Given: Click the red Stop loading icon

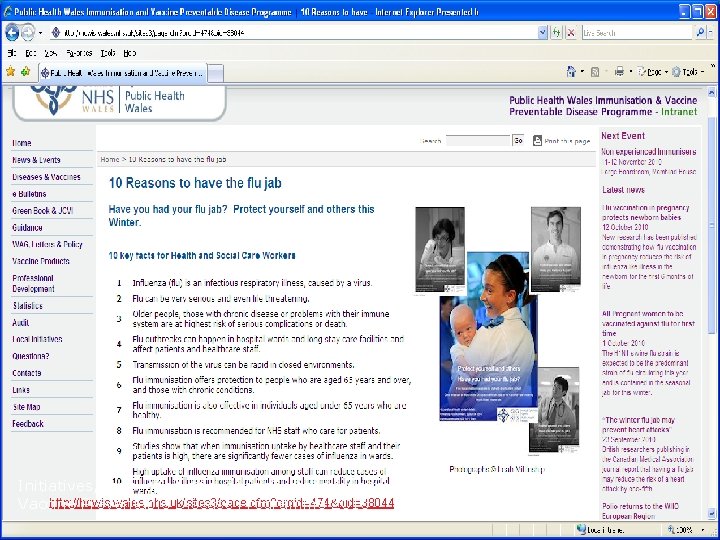Looking at the screenshot, I should (x=571, y=33).
